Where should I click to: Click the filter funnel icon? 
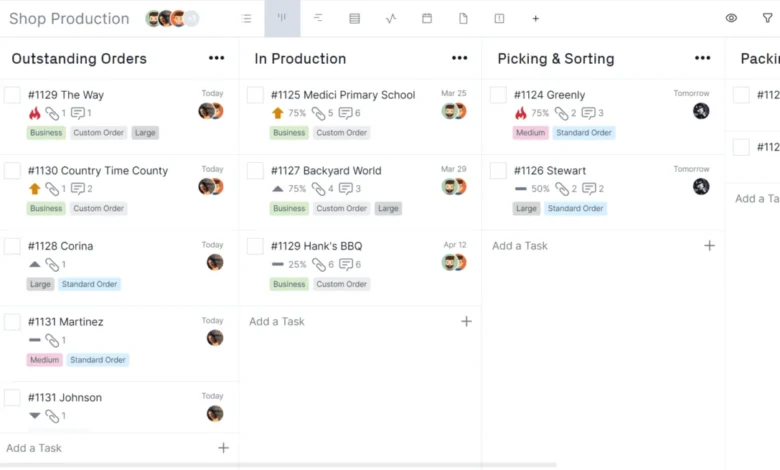point(768,18)
